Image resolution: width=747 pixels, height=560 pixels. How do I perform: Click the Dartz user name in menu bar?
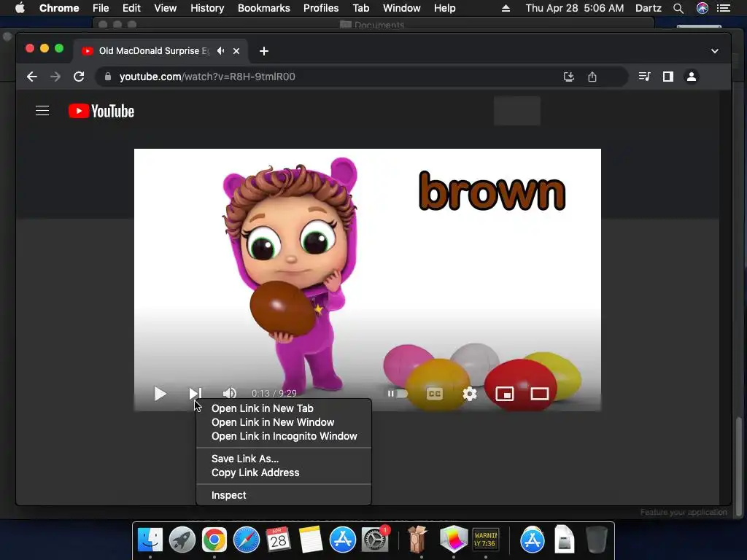pos(649,8)
